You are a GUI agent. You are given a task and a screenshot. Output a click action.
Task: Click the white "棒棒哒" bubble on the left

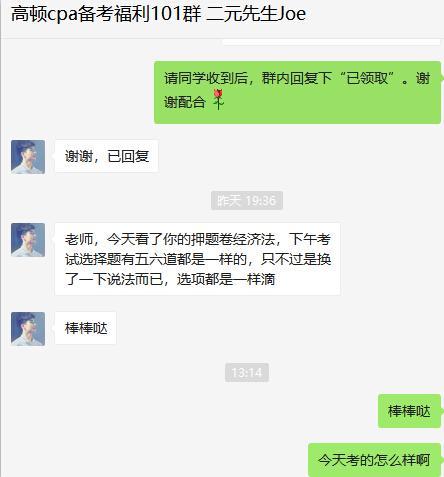click(86, 328)
